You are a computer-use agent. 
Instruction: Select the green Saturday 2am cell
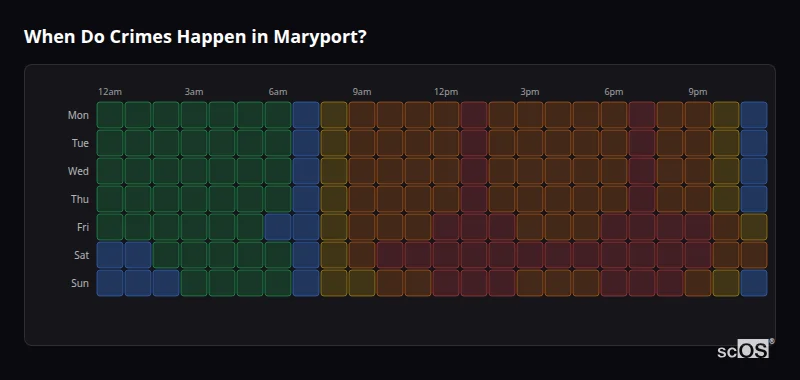(166, 255)
